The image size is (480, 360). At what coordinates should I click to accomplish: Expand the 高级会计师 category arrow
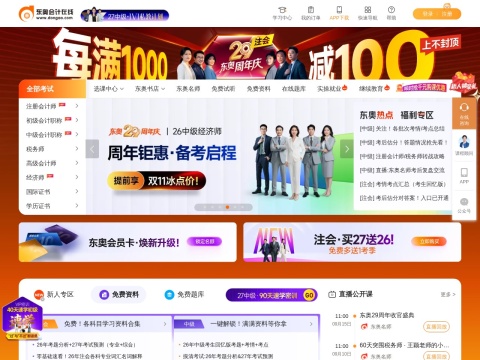pyautogui.click(x=77, y=163)
